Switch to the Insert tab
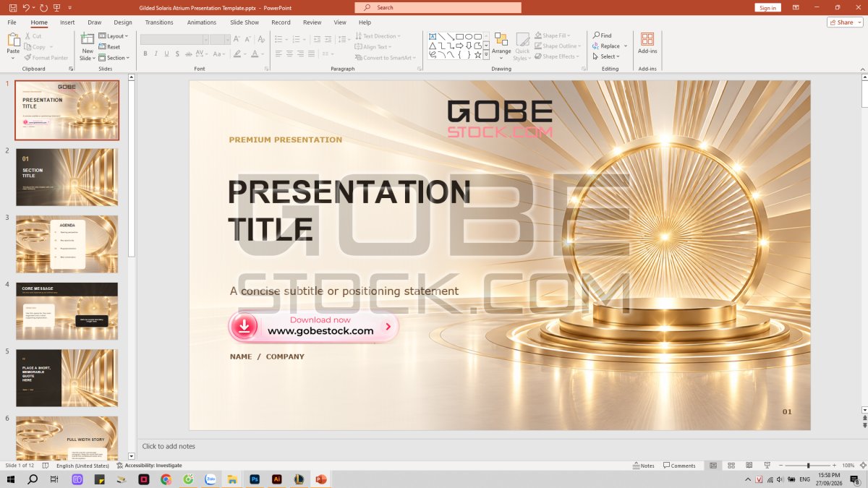The image size is (868, 488). [x=67, y=22]
